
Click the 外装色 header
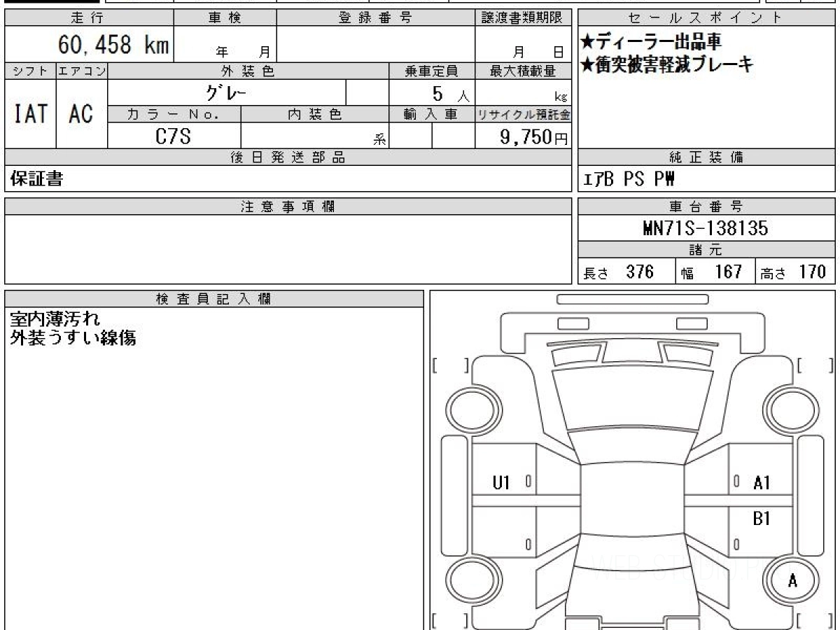[248, 71]
